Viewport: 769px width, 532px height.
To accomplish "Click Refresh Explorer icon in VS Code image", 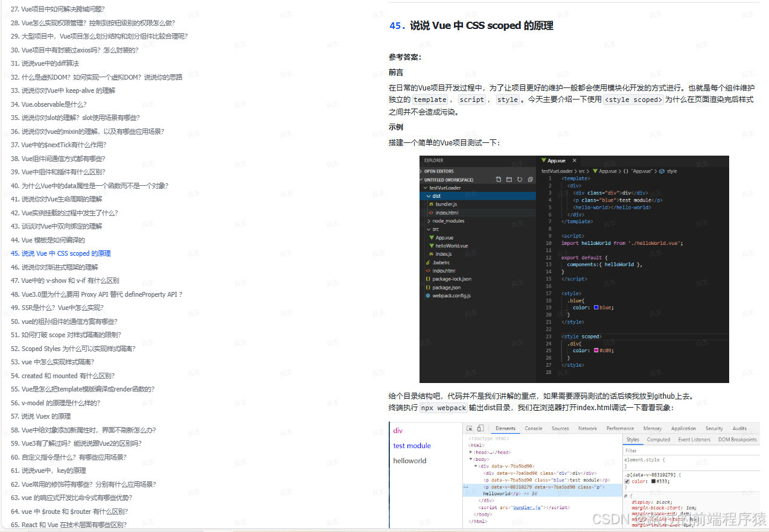I will (x=520, y=179).
